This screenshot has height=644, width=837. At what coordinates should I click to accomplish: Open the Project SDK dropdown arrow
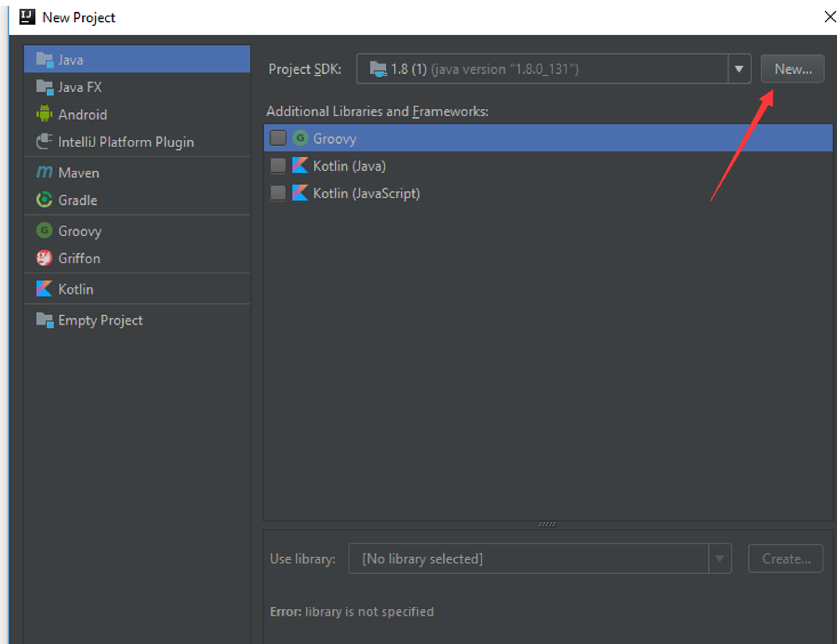(739, 69)
